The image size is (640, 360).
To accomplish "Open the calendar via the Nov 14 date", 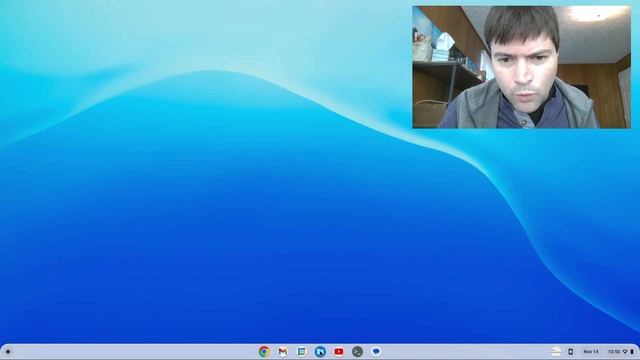I will tap(591, 351).
